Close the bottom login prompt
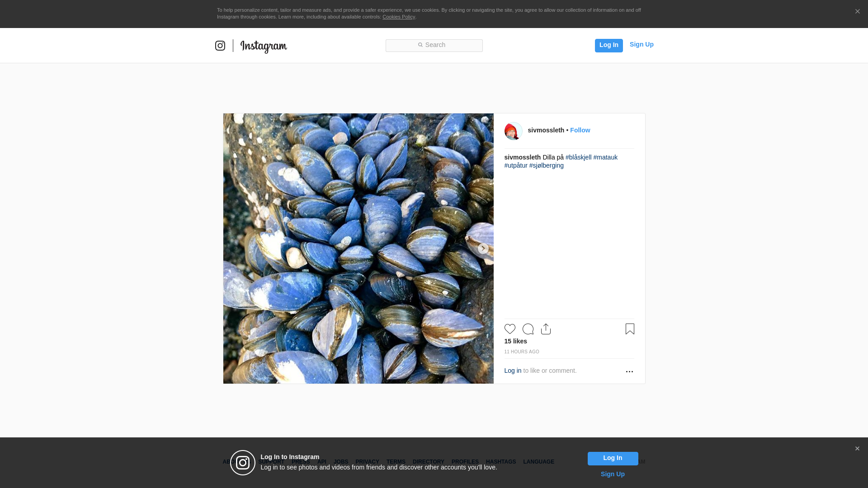Image resolution: width=868 pixels, height=488 pixels. (857, 449)
